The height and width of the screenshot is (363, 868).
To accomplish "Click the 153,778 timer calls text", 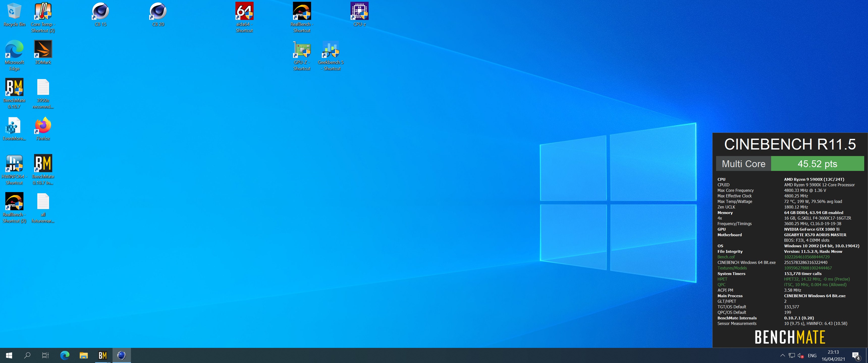I will [803, 274].
